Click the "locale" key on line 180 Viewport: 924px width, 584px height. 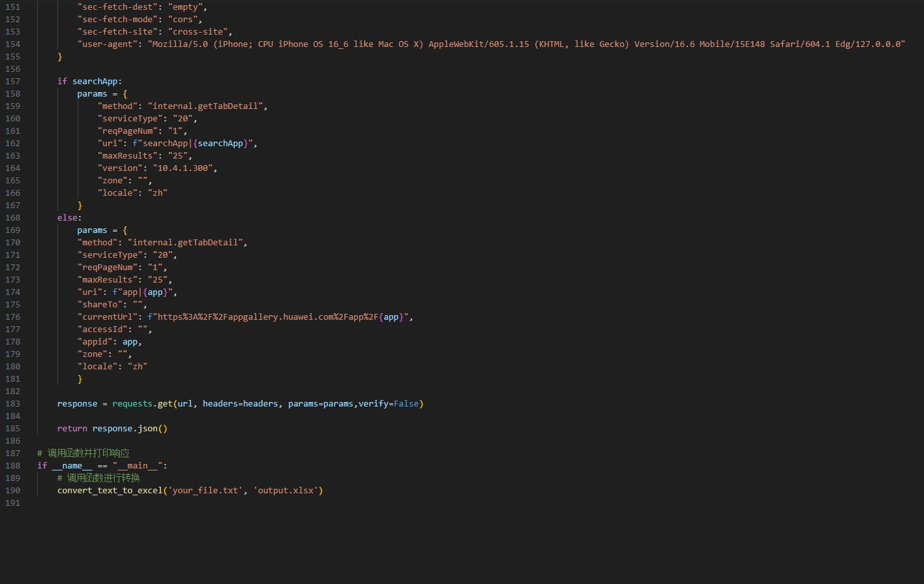(97, 367)
